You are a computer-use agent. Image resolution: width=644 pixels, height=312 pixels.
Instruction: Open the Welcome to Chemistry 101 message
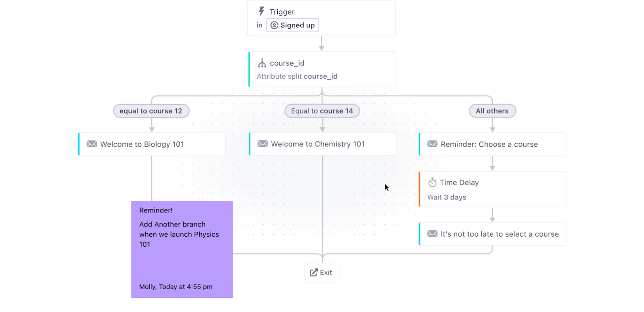322,144
